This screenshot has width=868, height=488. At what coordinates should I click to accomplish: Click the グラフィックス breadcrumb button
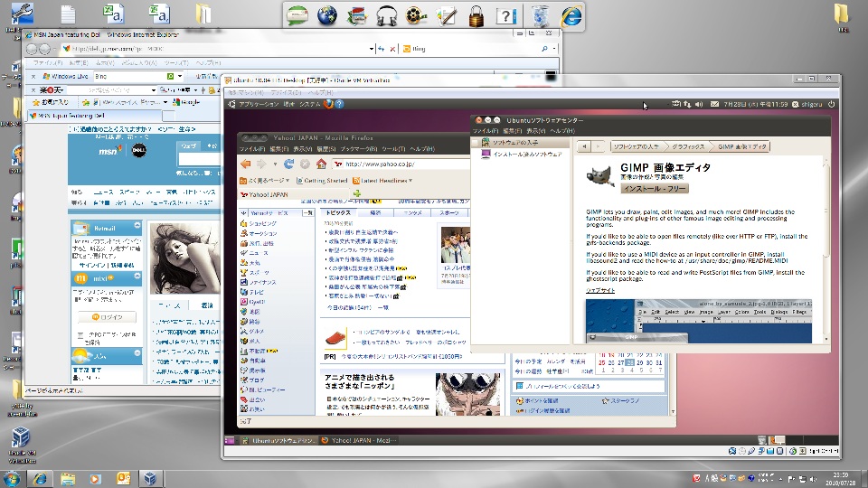(x=688, y=146)
